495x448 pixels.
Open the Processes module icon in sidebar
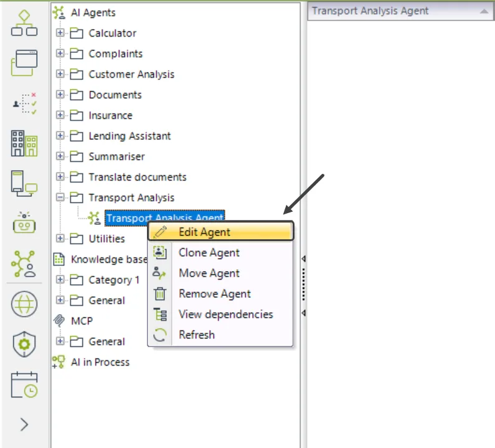(x=24, y=23)
